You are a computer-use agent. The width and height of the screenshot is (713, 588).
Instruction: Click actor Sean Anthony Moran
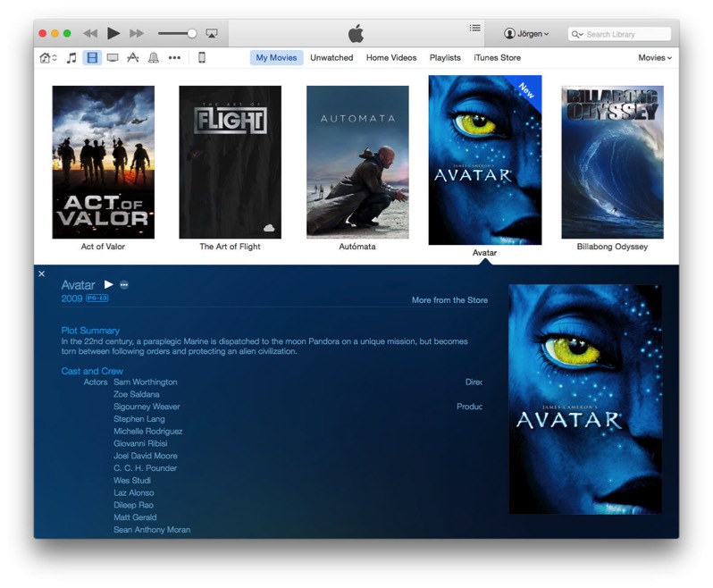152,529
